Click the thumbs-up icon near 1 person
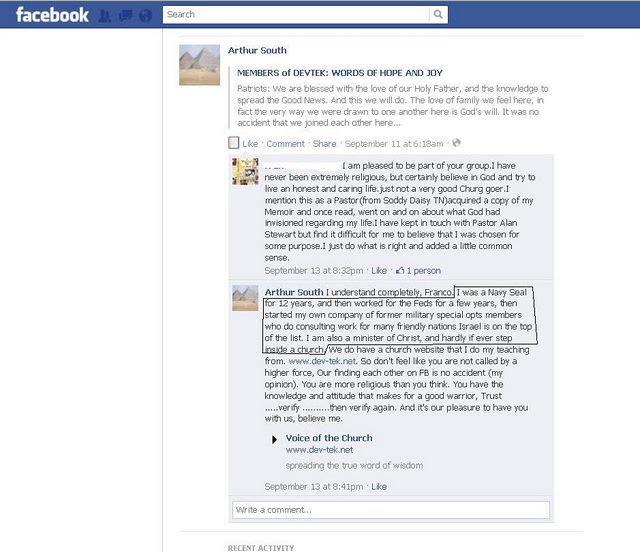Screen dimensions: 640x552 (x=400, y=270)
